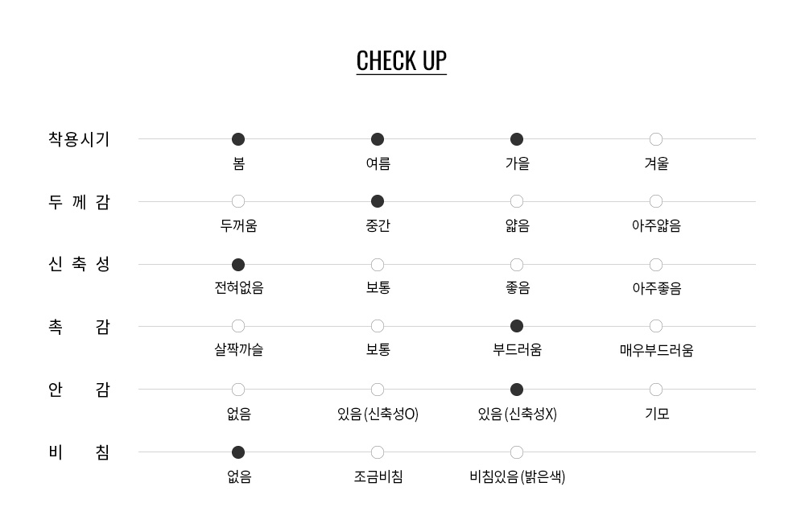Screen dimensions: 805x532
Task: Click the filled 봄 dot
Action: click(x=238, y=139)
